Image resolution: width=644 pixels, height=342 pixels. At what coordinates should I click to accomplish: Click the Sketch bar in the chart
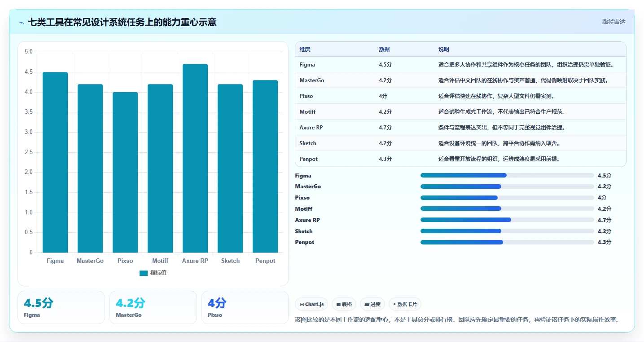(230, 168)
